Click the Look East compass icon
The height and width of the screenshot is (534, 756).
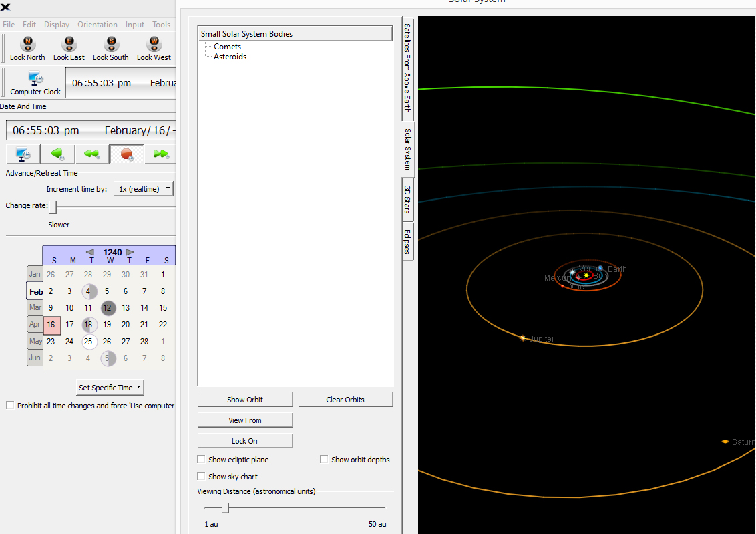(x=69, y=45)
